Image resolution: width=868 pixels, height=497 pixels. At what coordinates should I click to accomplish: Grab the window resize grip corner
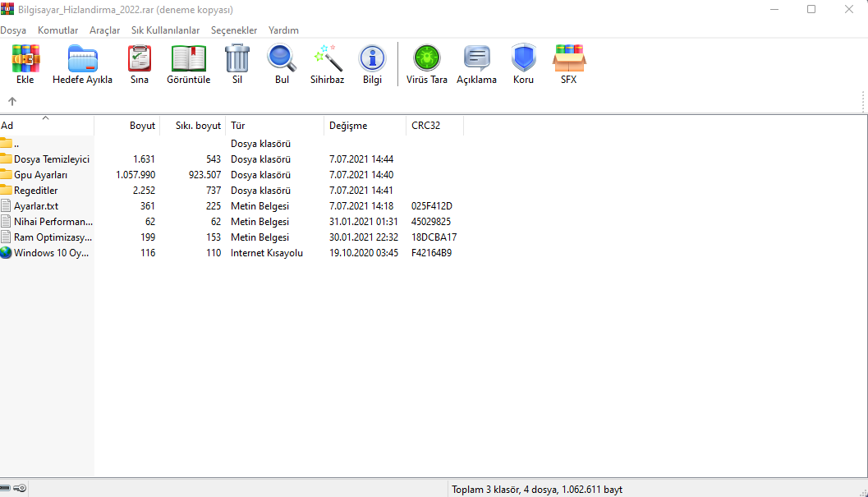[x=863, y=492]
